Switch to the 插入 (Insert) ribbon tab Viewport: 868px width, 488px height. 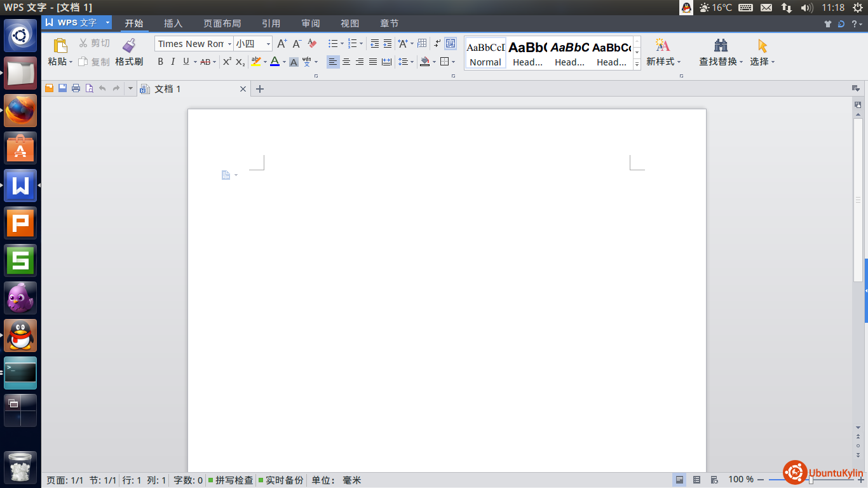click(x=173, y=24)
